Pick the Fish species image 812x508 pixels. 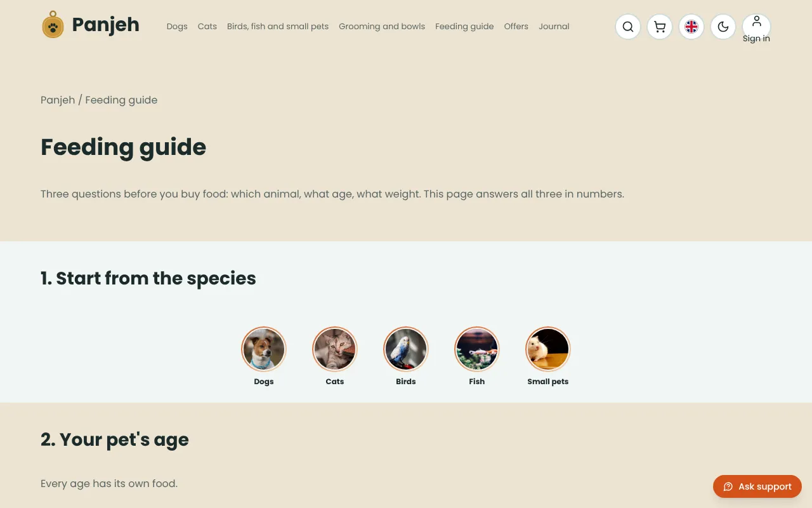[x=477, y=349]
